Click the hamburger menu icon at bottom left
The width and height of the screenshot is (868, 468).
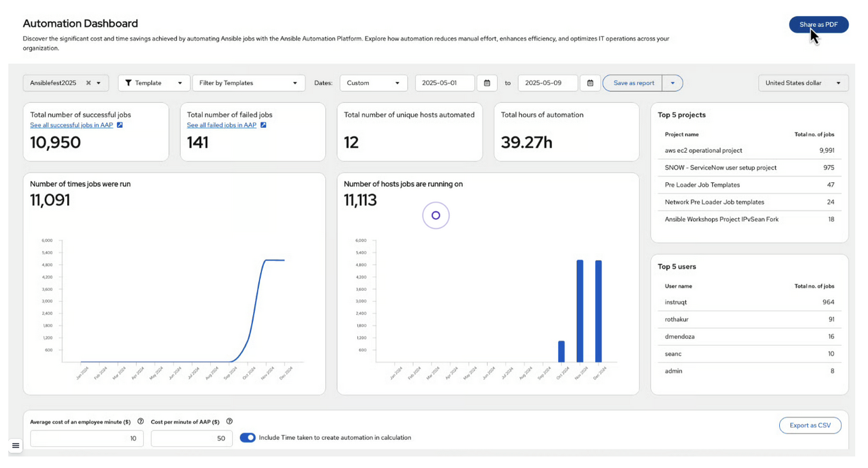pyautogui.click(x=16, y=446)
